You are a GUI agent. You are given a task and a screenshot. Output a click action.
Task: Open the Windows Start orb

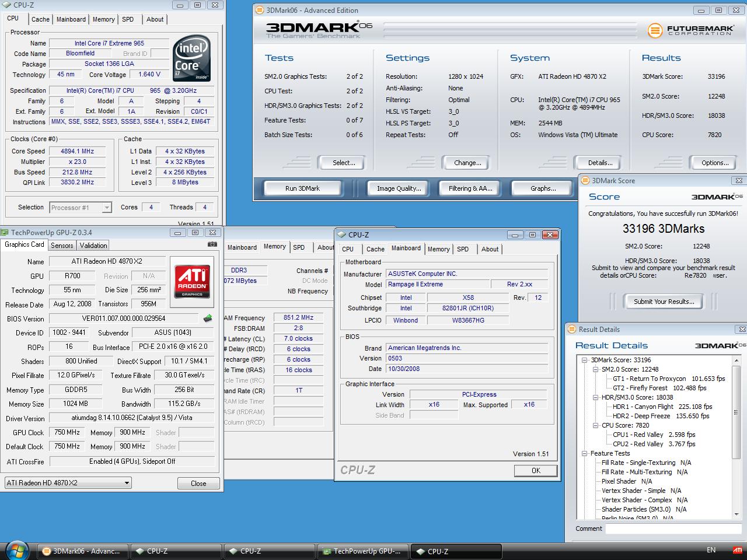(x=17, y=550)
